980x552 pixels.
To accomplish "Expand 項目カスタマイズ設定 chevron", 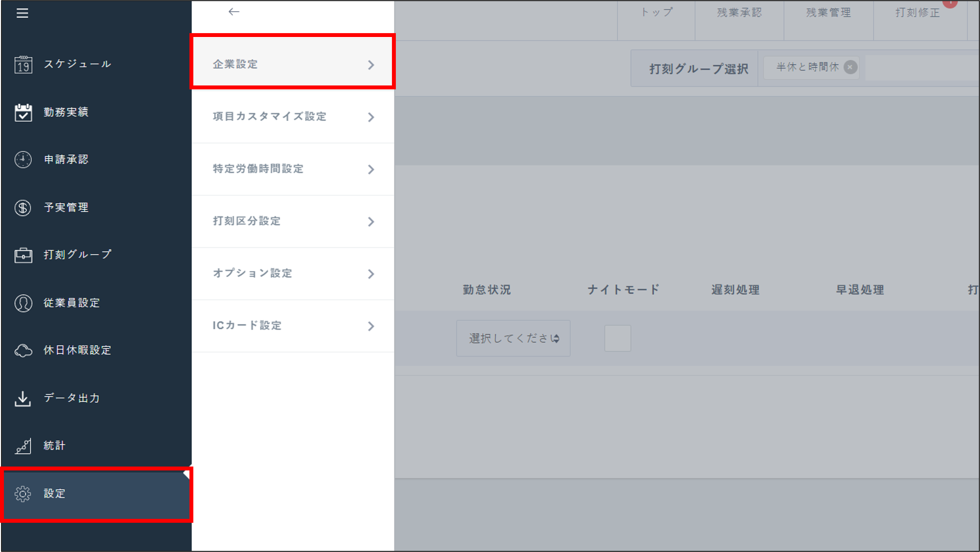I will (x=371, y=117).
